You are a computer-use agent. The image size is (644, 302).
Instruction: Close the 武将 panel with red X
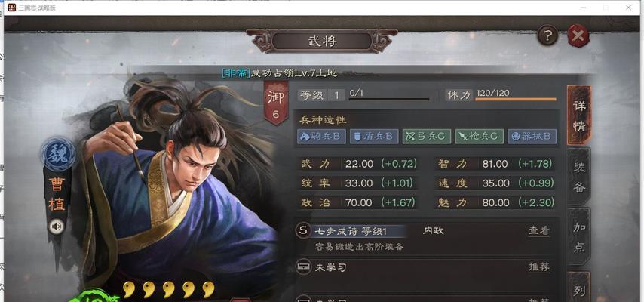coord(578,36)
